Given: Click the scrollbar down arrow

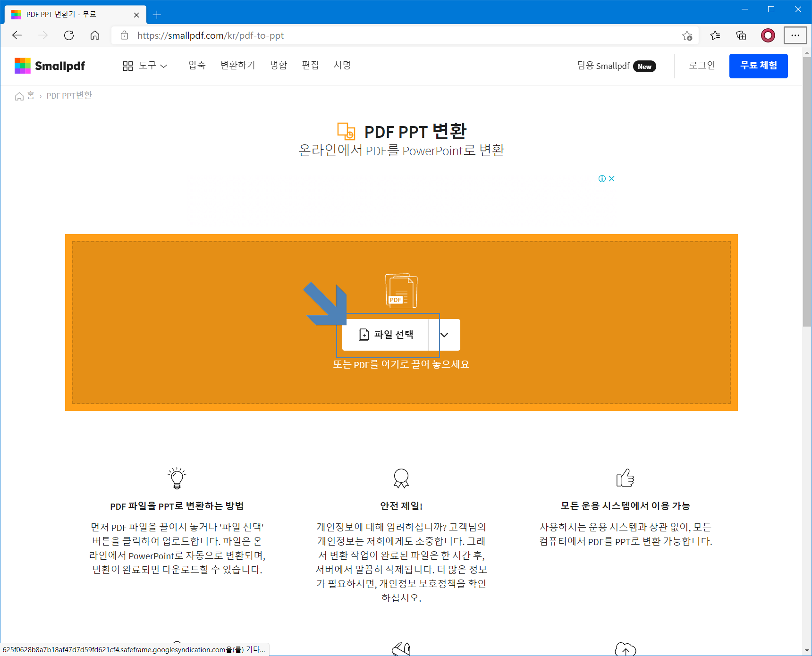Looking at the screenshot, I should click(x=807, y=651).
